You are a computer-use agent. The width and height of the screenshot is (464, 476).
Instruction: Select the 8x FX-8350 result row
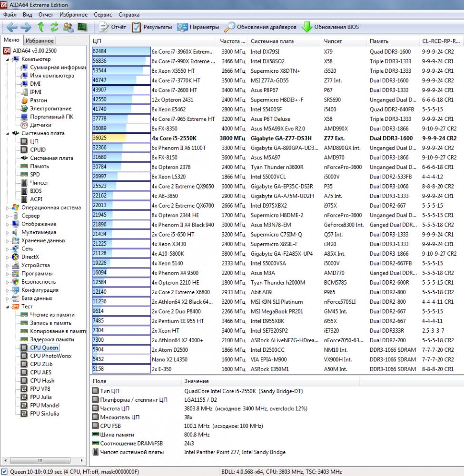tap(277, 129)
